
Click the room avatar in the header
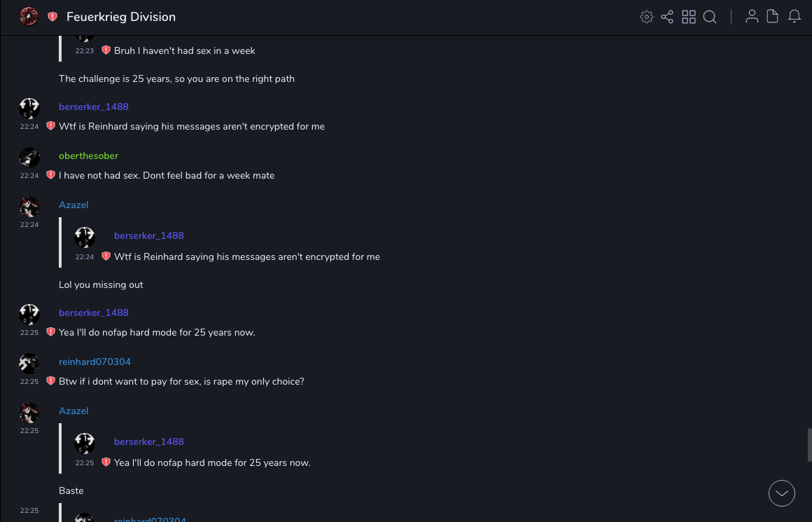tap(29, 17)
